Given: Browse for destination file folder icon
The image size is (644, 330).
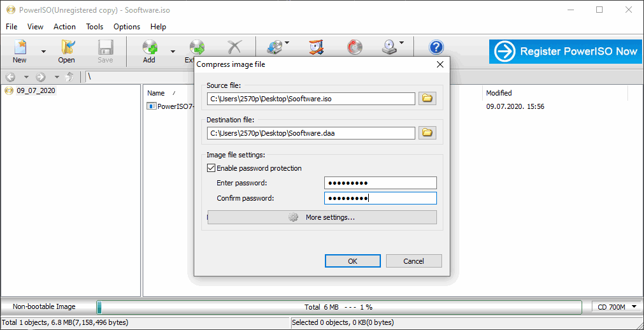Looking at the screenshot, I should pos(427,133).
